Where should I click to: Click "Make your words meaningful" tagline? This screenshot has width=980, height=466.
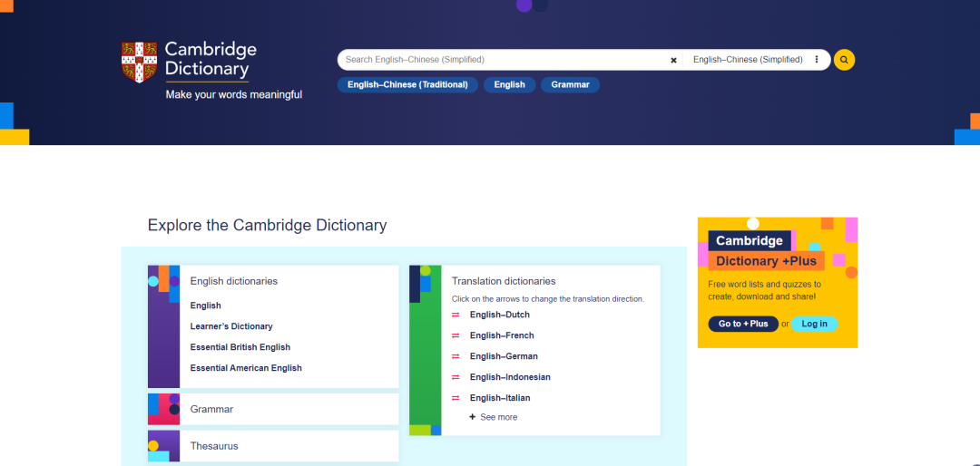pos(234,95)
